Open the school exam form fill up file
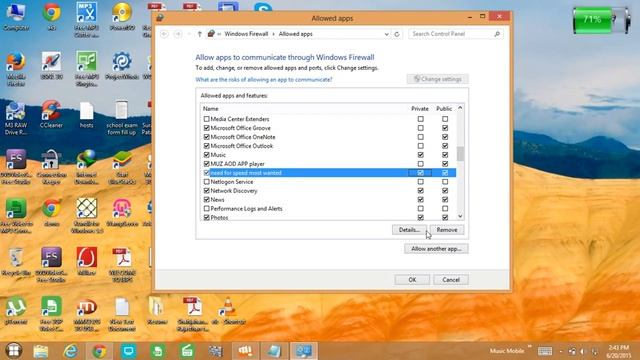640x360 pixels. tap(122, 118)
